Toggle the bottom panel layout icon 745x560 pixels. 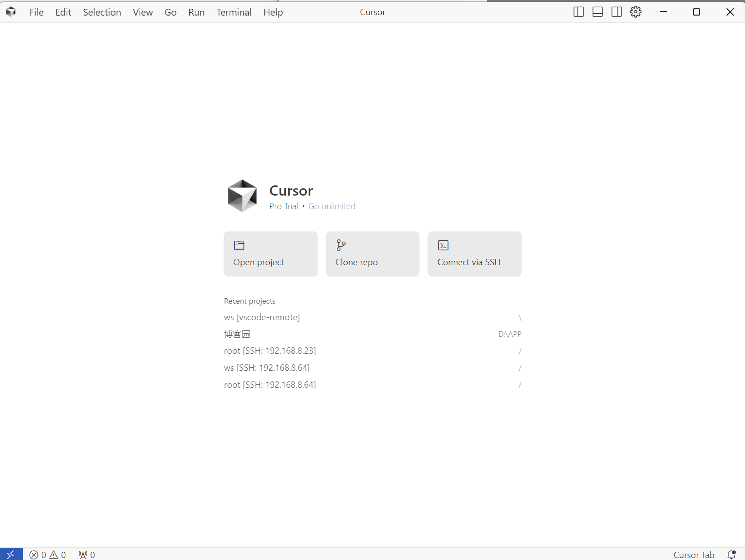click(597, 12)
